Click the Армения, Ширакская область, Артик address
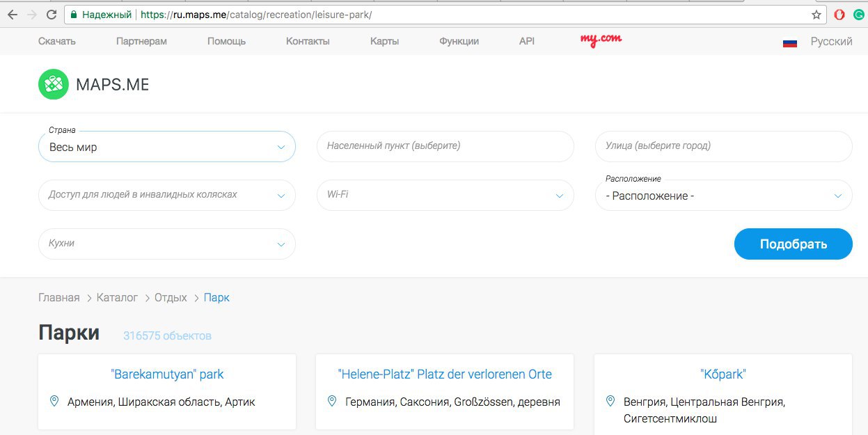 pyautogui.click(x=161, y=402)
